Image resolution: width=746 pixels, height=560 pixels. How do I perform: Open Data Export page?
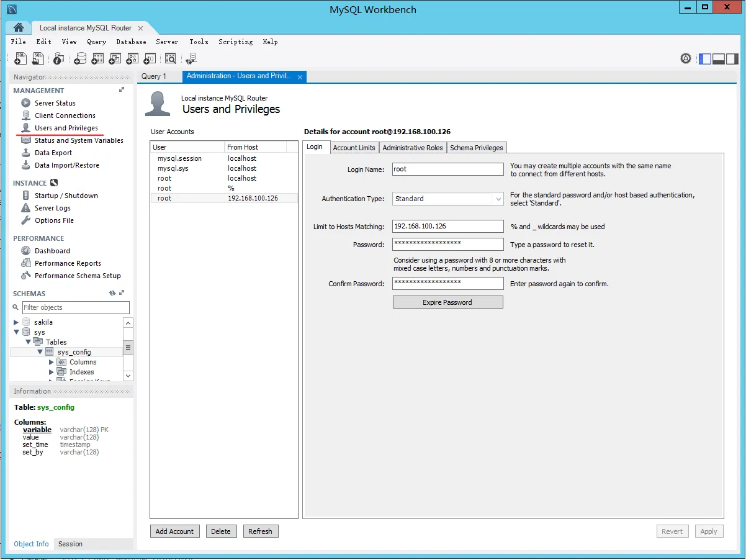click(53, 153)
